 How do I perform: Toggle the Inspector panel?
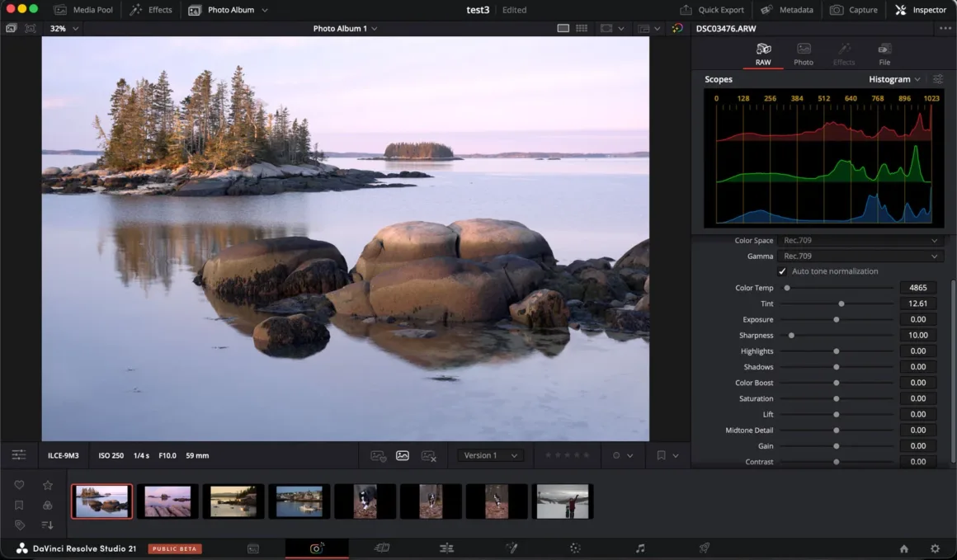(x=921, y=10)
